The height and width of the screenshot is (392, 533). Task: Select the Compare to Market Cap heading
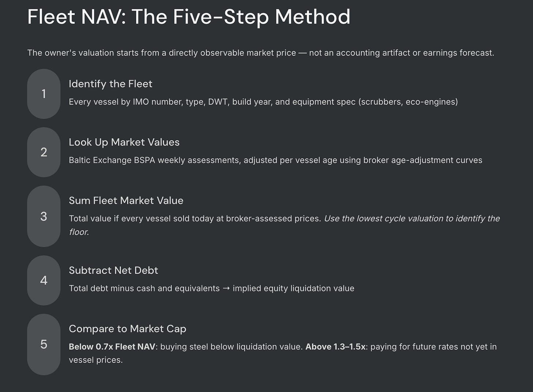point(127,329)
